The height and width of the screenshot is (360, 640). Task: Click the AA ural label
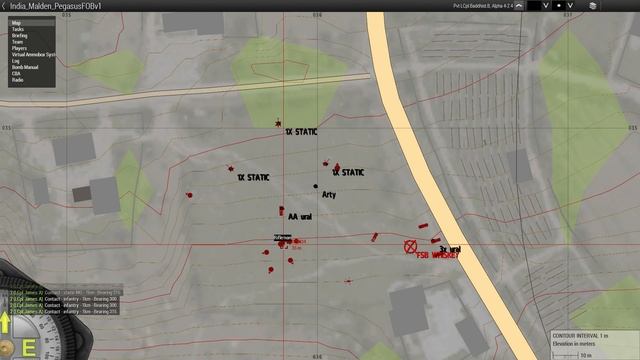pos(300,217)
